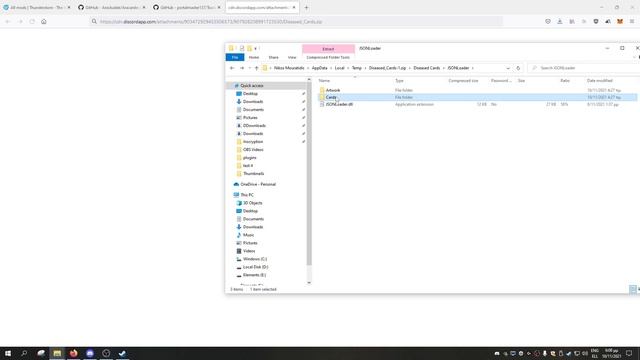
Task: Close the Thunderstore browser tab
Action: pyautogui.click(x=69, y=7)
